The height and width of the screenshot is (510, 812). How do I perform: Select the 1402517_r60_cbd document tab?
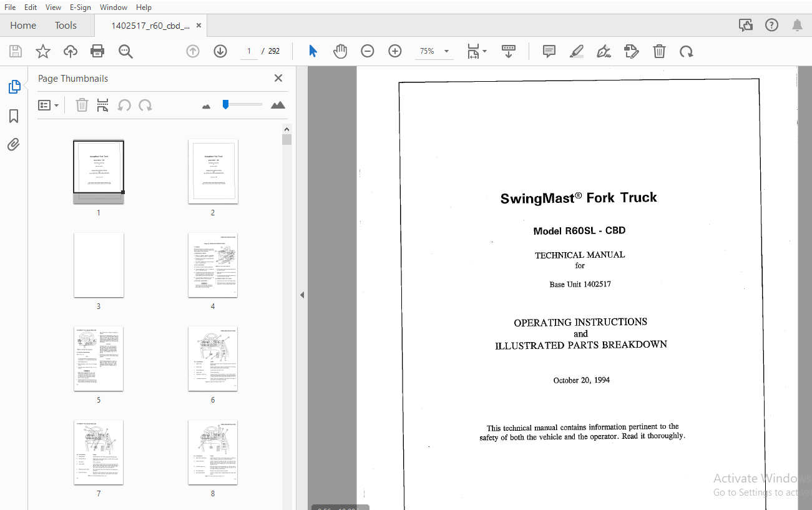point(150,26)
